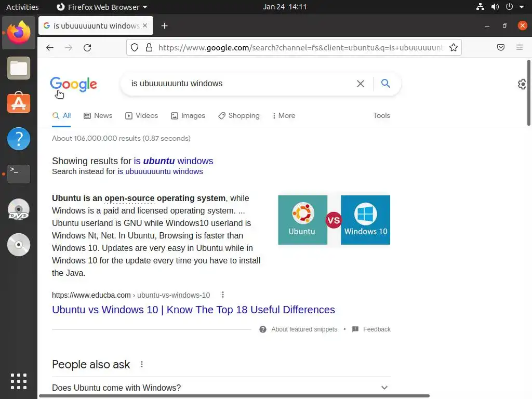Open Files from the dock
Image resolution: width=532 pixels, height=399 pixels.
point(19,68)
